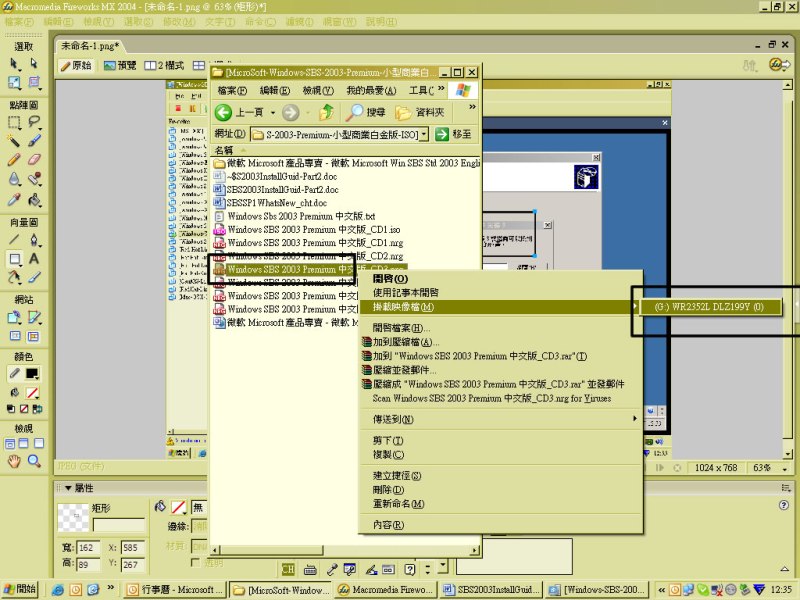Open the 開始 Start button
Screen dimensions: 800x600
(x=20, y=589)
